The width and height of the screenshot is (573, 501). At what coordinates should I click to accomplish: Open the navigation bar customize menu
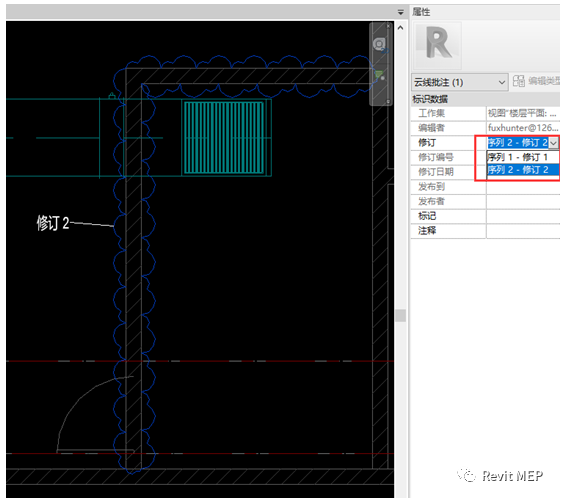coord(388,102)
